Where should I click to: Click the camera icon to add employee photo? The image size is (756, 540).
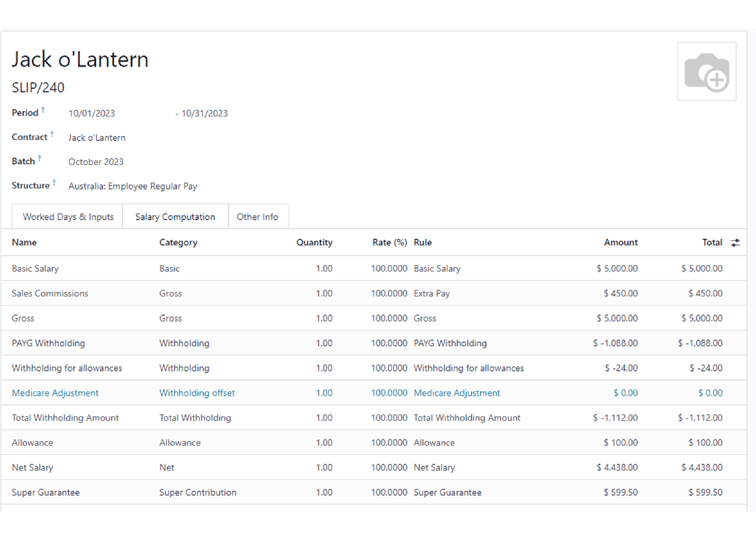click(x=707, y=71)
